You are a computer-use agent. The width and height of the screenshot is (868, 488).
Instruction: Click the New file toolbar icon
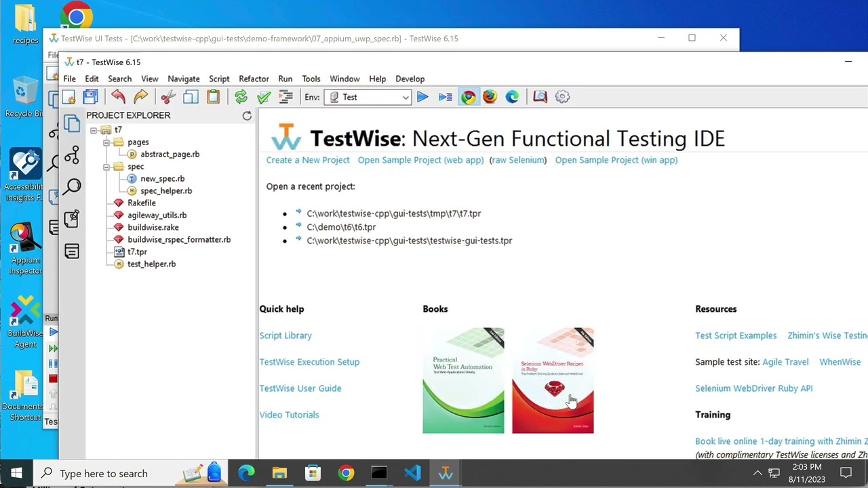pos(68,97)
